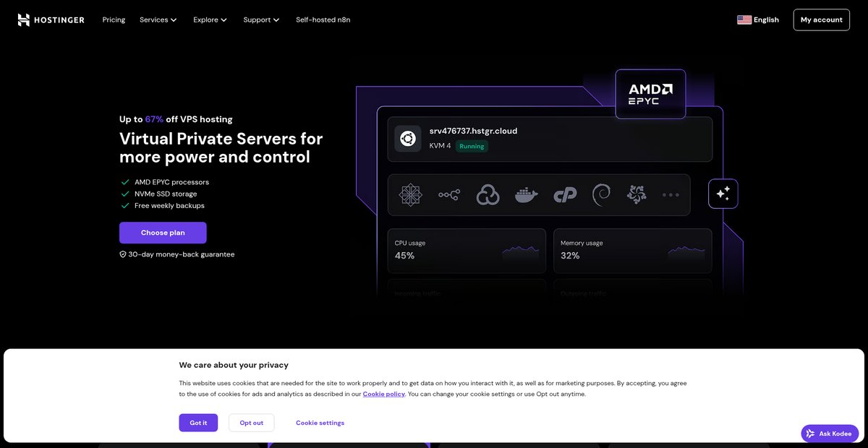Screen dimensions: 868x448
Task: Click the Debian swirl icon
Action: (601, 194)
